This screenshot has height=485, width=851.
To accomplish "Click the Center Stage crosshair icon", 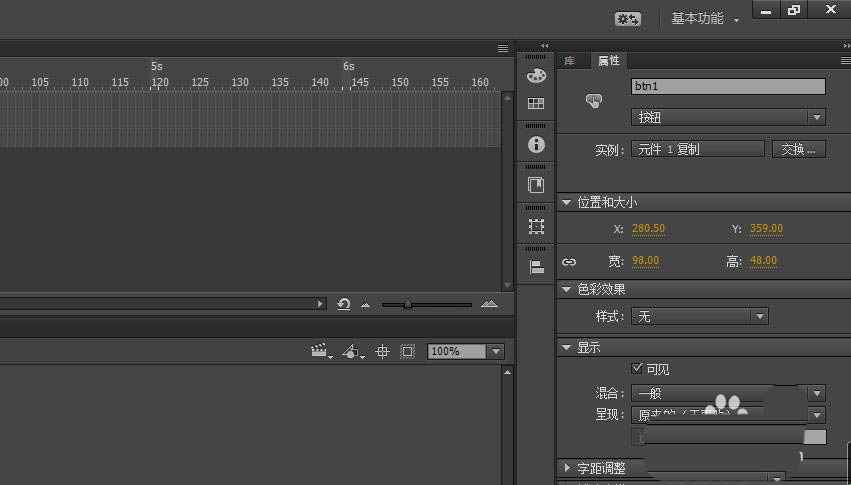I will [x=382, y=351].
